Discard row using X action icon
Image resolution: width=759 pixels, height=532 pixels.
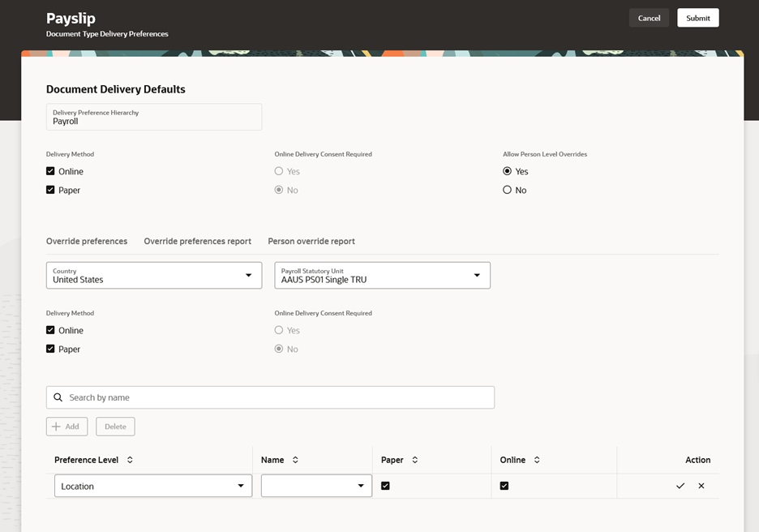coord(701,486)
